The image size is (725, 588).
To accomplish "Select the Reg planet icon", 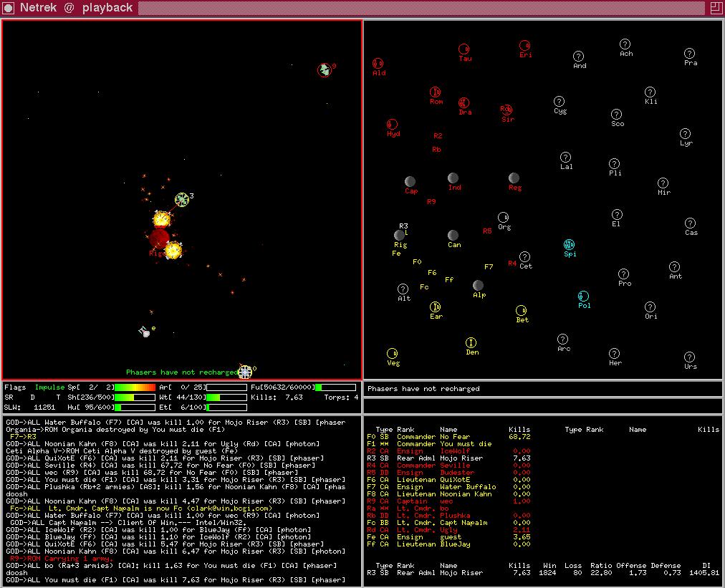I will click(514, 178).
